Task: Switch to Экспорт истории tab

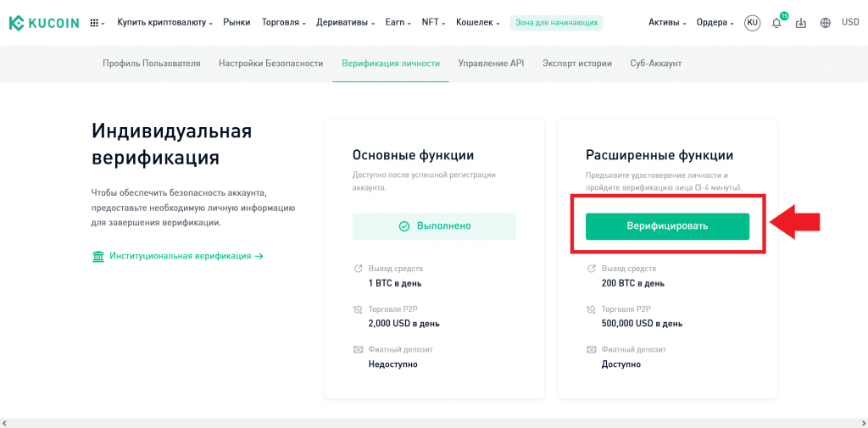Action: pyautogui.click(x=577, y=64)
